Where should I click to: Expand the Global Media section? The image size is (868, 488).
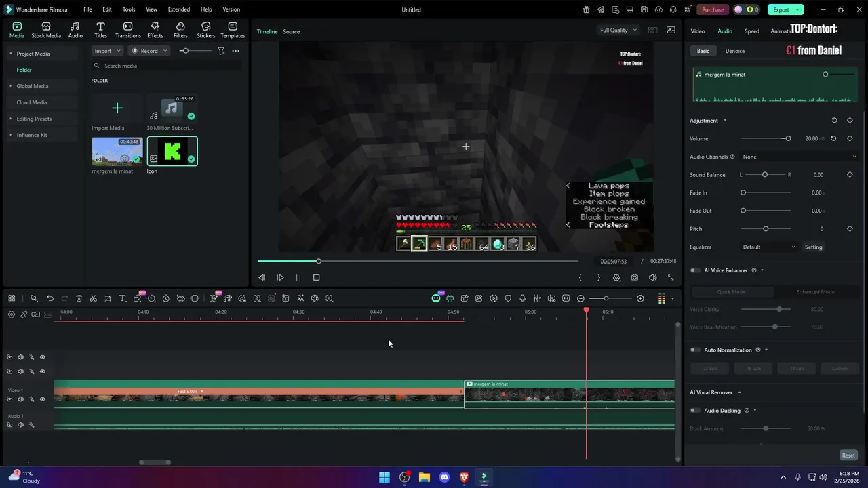pos(10,86)
